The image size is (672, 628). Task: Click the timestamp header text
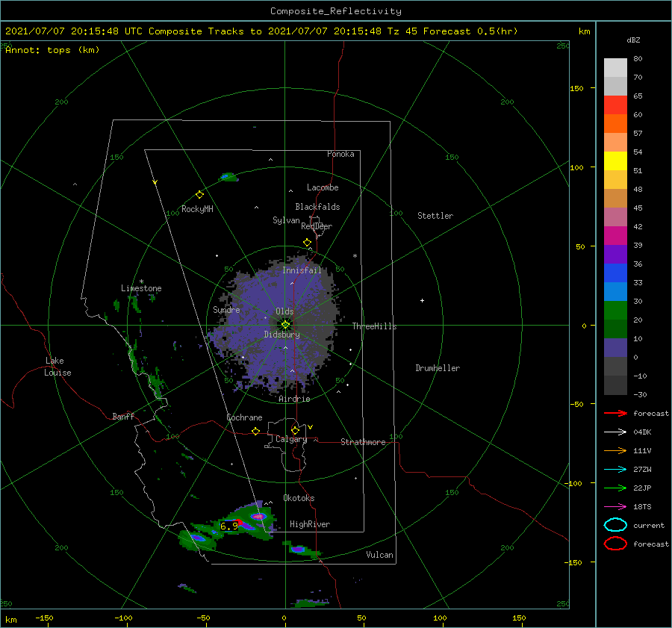tap(261, 31)
